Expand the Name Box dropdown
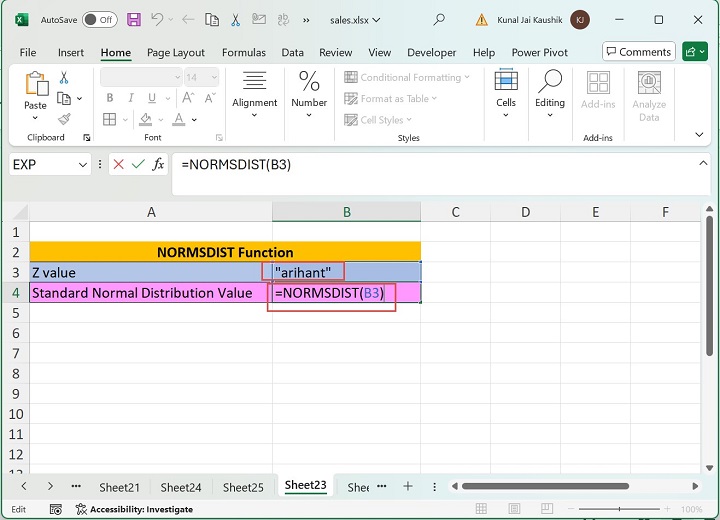 point(83,164)
